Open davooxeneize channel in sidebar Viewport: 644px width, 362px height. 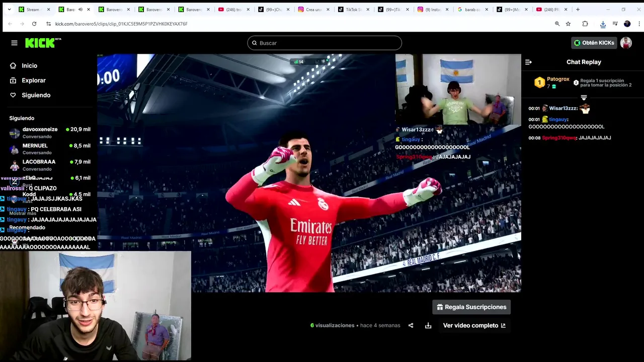click(49, 133)
